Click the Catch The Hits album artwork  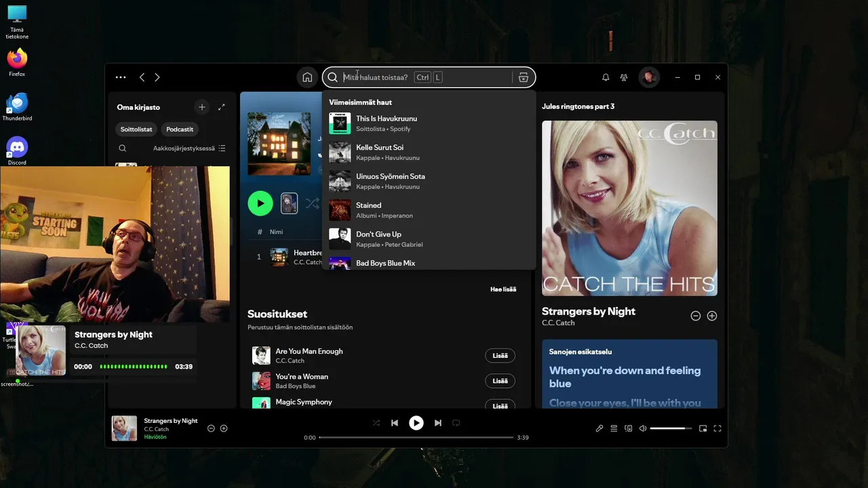tap(629, 208)
